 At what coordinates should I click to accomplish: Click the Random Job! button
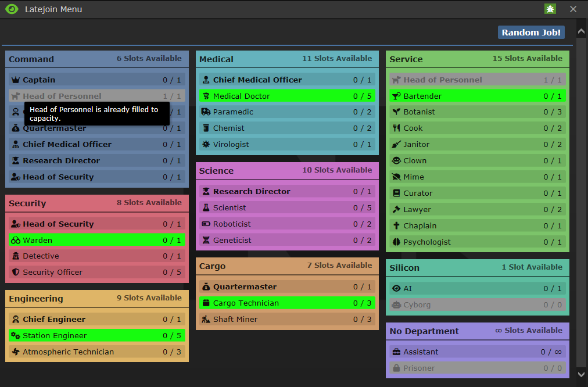pos(531,33)
